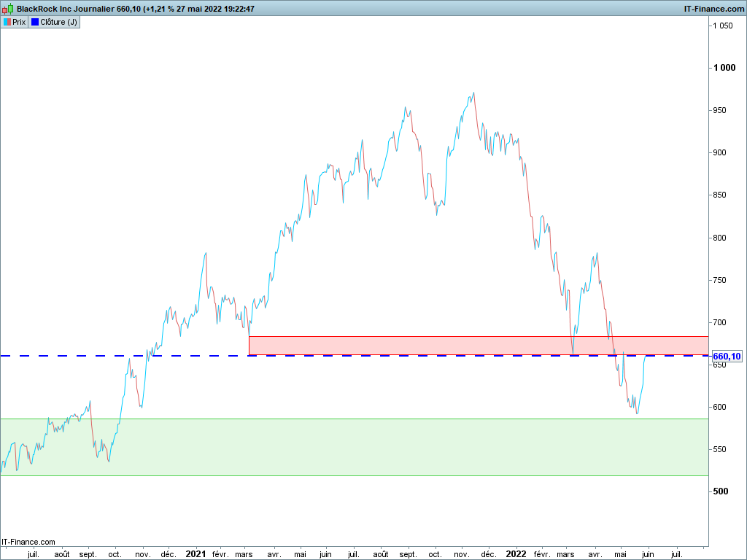Click the 2021 year label on time axis

pos(196,554)
